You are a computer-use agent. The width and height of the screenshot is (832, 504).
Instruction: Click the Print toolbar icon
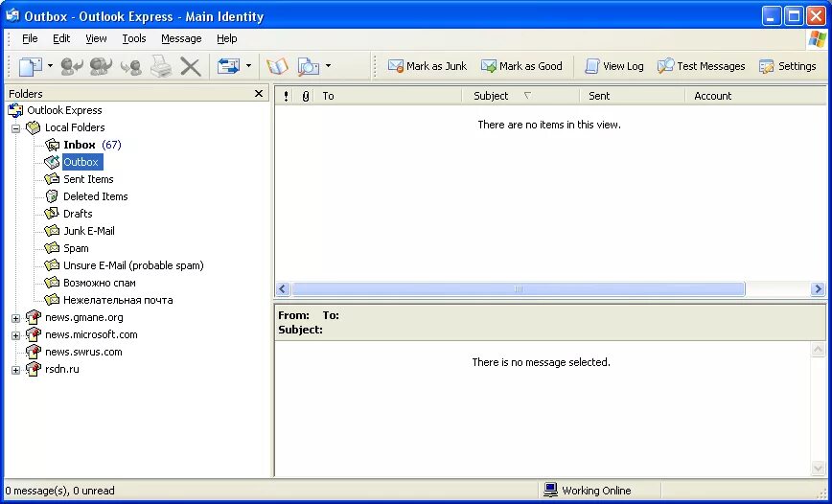click(x=161, y=66)
